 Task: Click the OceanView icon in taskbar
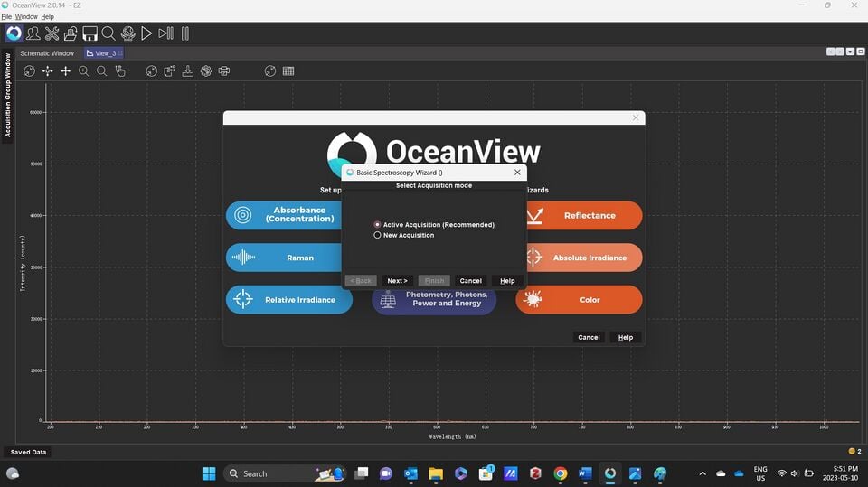(610, 473)
